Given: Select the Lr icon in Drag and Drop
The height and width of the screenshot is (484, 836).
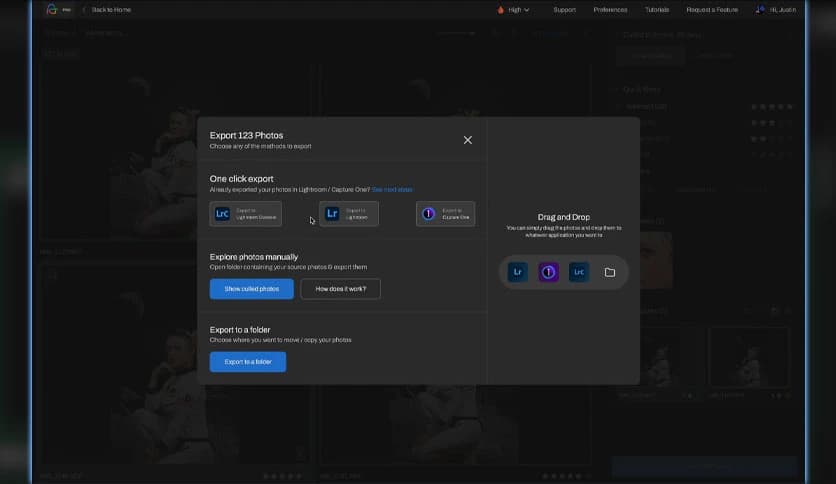Looking at the screenshot, I should click(x=517, y=272).
